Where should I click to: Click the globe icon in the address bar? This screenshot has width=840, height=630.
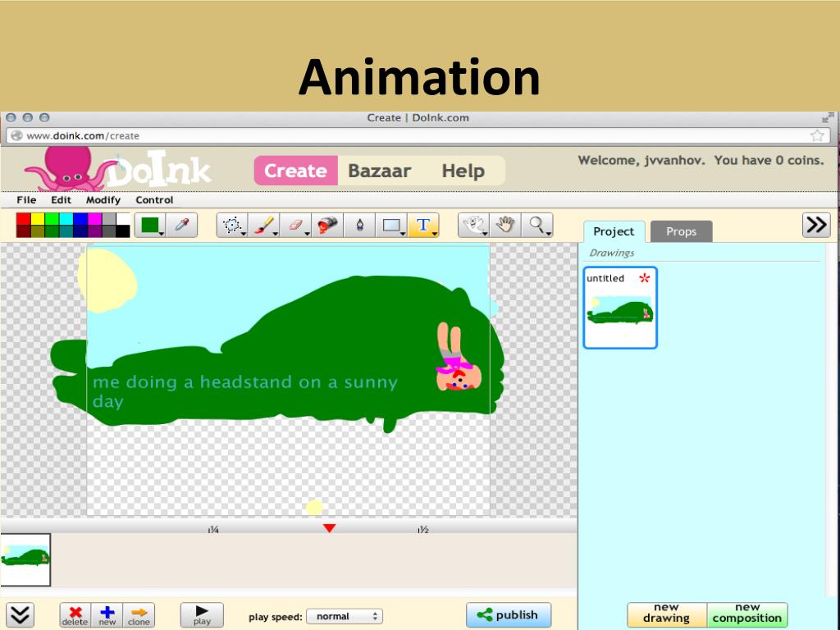[16, 135]
